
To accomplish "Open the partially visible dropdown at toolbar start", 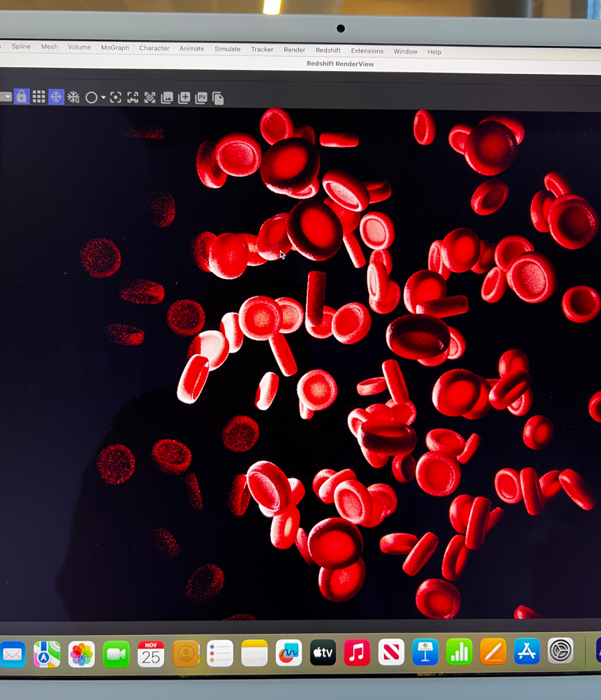I will [6, 97].
